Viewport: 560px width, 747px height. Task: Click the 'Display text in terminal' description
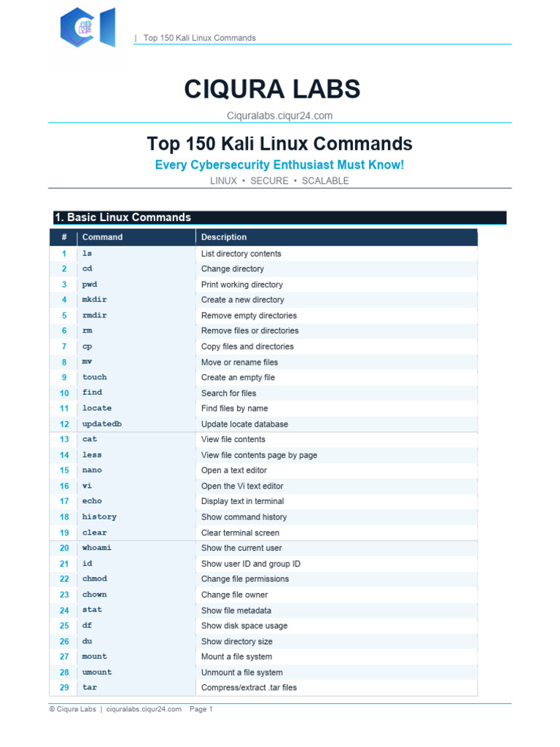pyautogui.click(x=242, y=502)
